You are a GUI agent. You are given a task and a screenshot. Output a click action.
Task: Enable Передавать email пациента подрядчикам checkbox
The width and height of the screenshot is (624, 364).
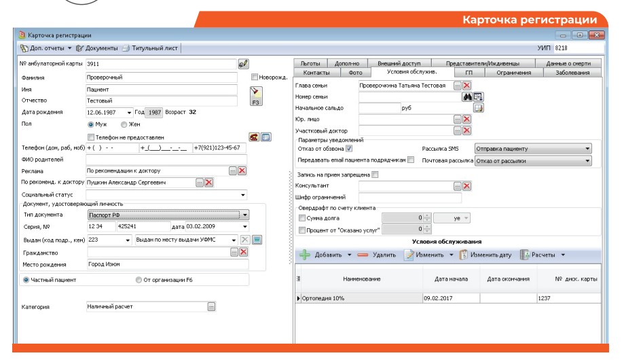(x=411, y=160)
